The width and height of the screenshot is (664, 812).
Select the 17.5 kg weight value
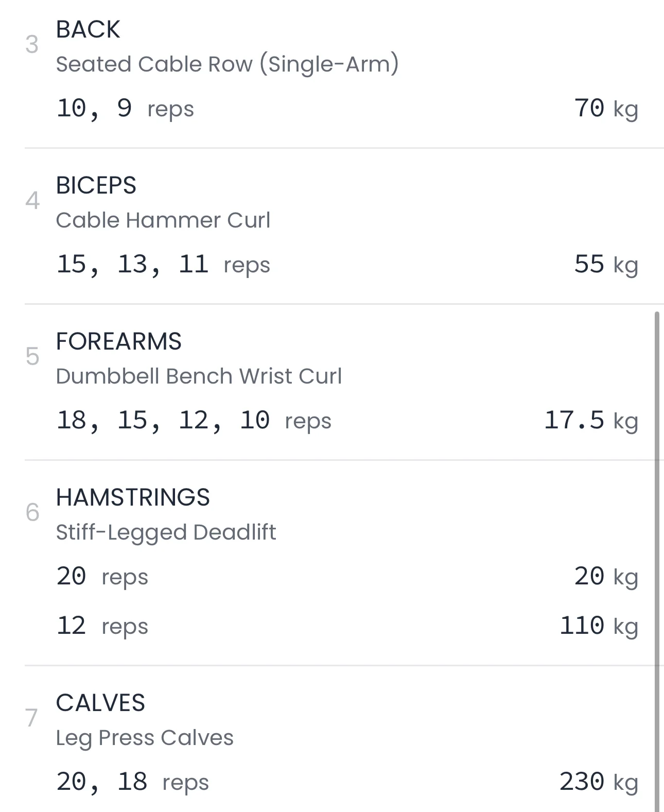pyautogui.click(x=591, y=421)
